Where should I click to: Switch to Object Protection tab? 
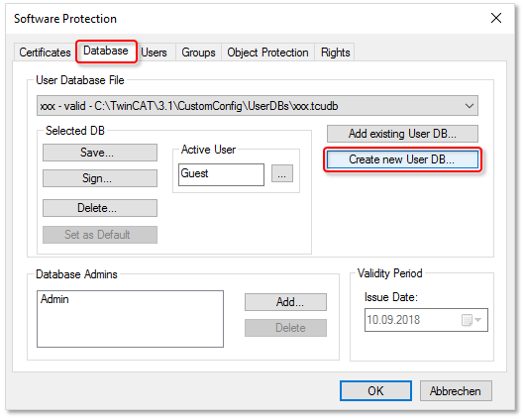[x=267, y=52]
